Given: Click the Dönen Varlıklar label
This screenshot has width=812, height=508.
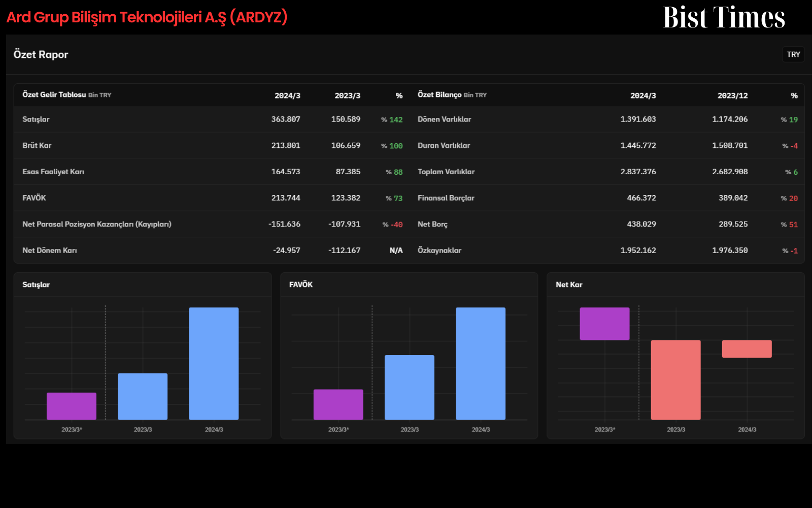Looking at the screenshot, I should click(444, 119).
